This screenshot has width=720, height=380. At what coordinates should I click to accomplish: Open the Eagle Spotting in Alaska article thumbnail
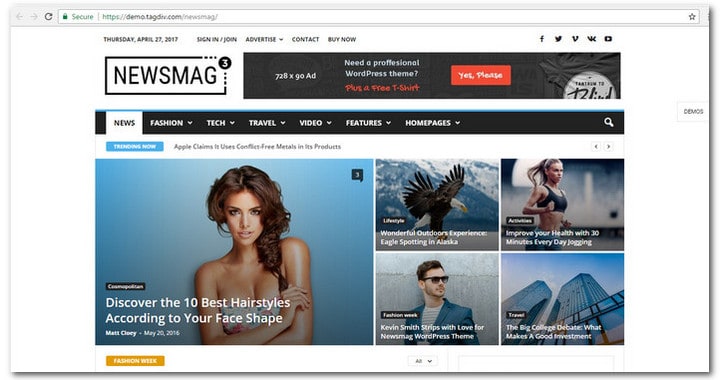437,205
